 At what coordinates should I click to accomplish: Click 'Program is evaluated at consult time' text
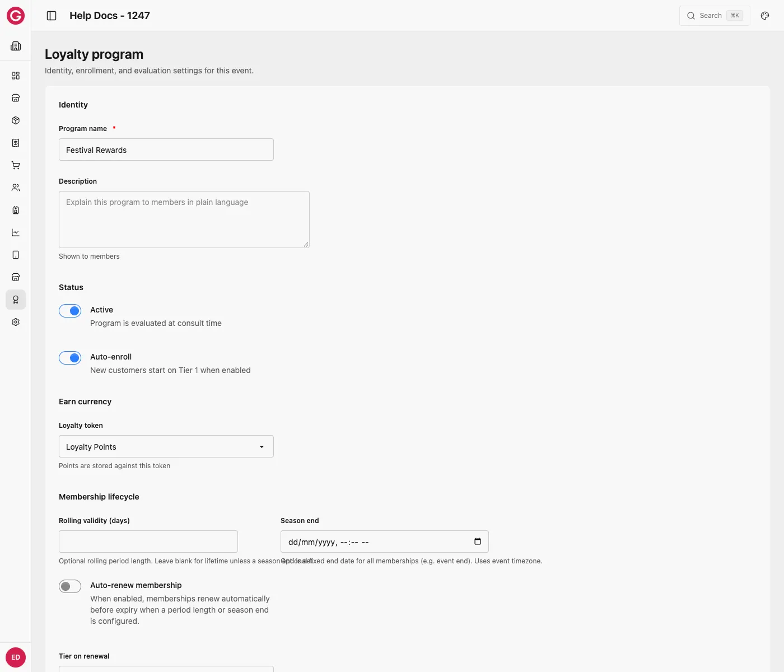click(x=156, y=323)
